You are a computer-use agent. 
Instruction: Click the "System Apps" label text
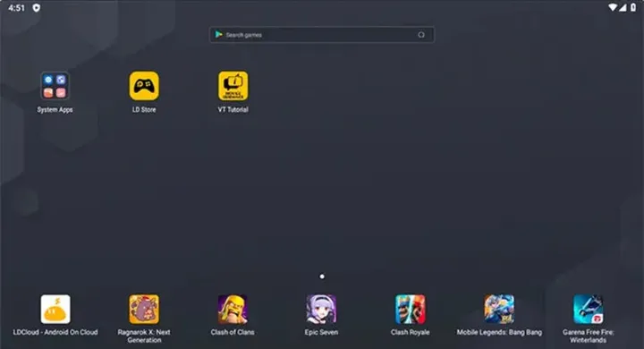(55, 110)
